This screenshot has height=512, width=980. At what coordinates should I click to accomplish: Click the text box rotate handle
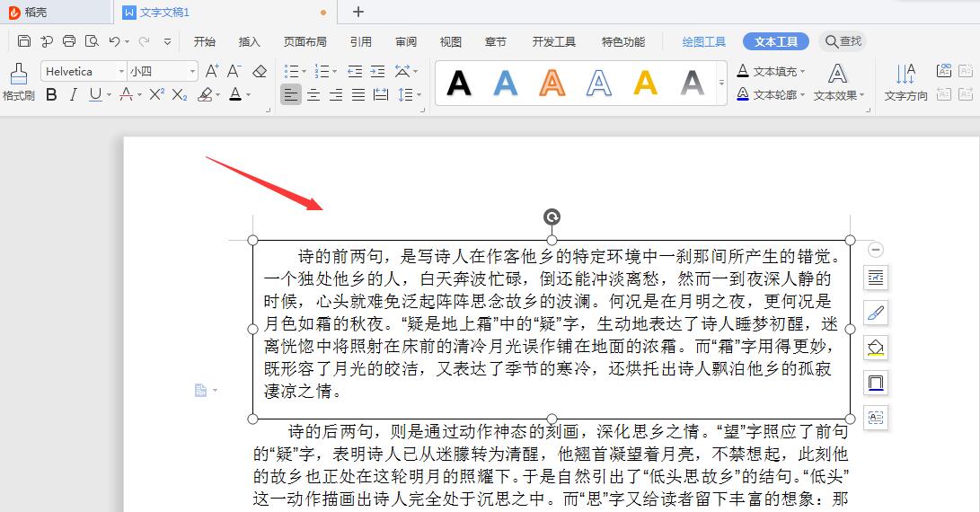(x=552, y=217)
